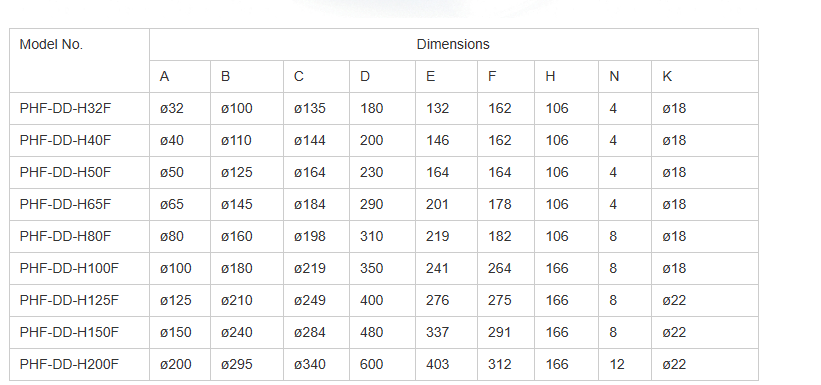Click the Model No. header cell
Viewport: 821px width, 385px height.
pos(80,61)
